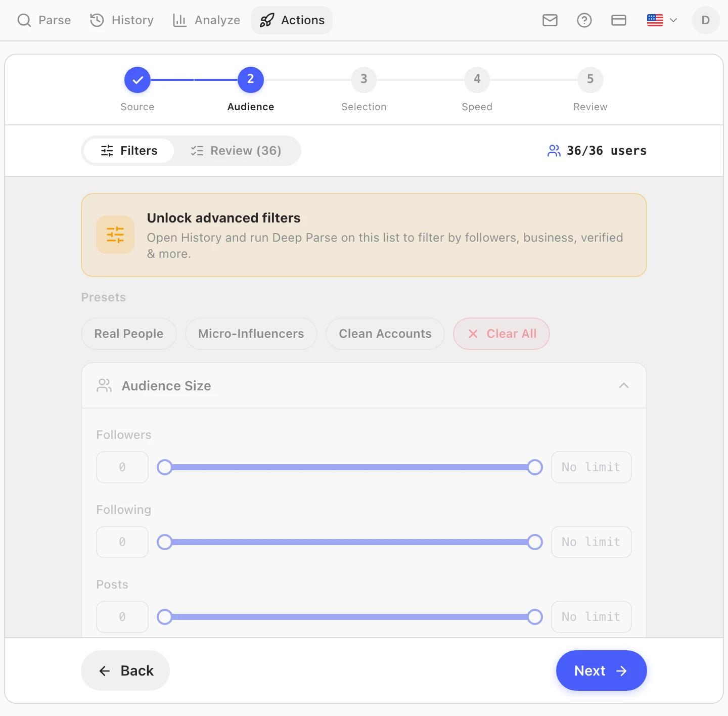Click the Followers slider right handle
This screenshot has width=728, height=716.
click(x=535, y=467)
